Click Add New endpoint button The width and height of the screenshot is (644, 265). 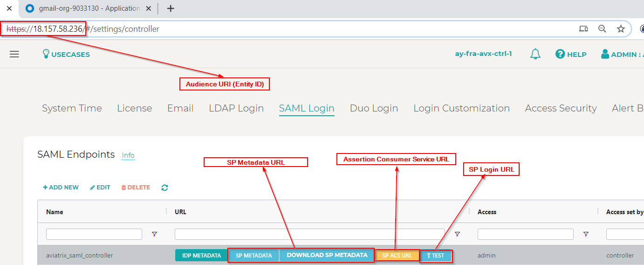coord(61,188)
